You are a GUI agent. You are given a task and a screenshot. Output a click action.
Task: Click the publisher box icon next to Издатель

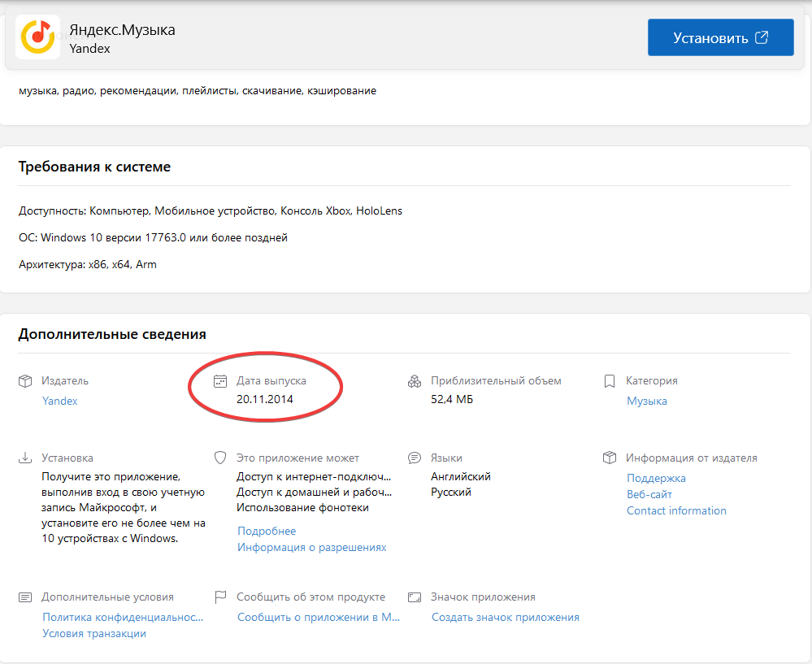click(x=25, y=381)
